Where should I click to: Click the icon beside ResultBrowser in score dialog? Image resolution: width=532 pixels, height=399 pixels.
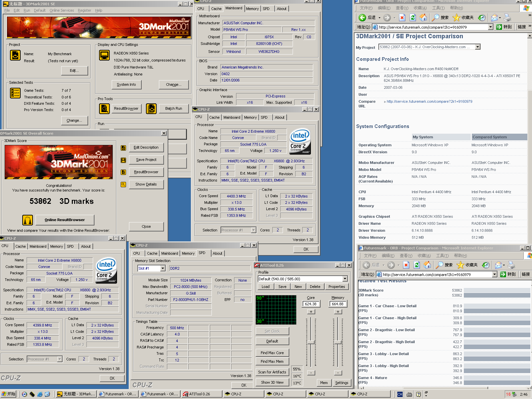click(123, 172)
